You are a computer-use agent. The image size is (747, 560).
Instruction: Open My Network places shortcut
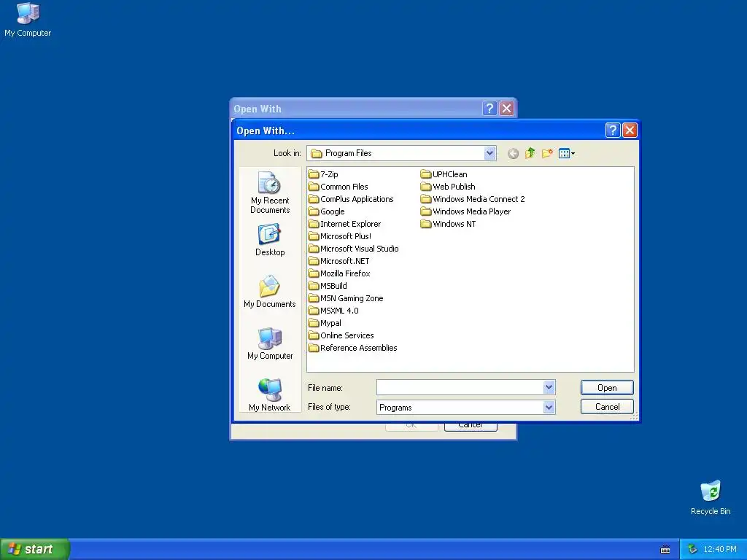pos(270,394)
